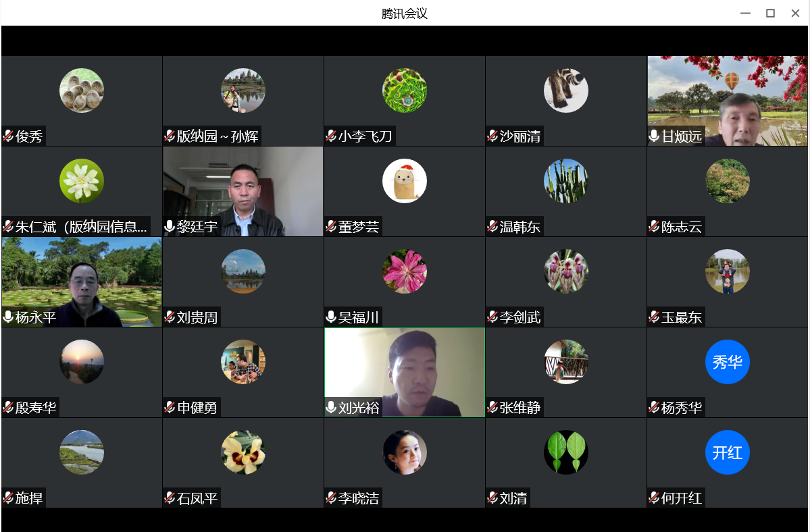Image resolution: width=810 pixels, height=532 pixels.
Task: Click muted mic icon beside 杨秀华
Action: [x=654, y=408]
